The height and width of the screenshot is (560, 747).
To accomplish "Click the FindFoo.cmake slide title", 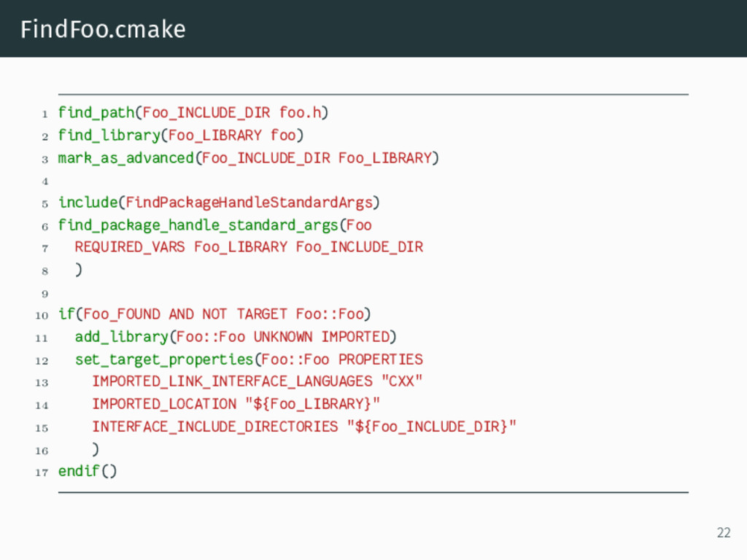I will tap(103, 29).
